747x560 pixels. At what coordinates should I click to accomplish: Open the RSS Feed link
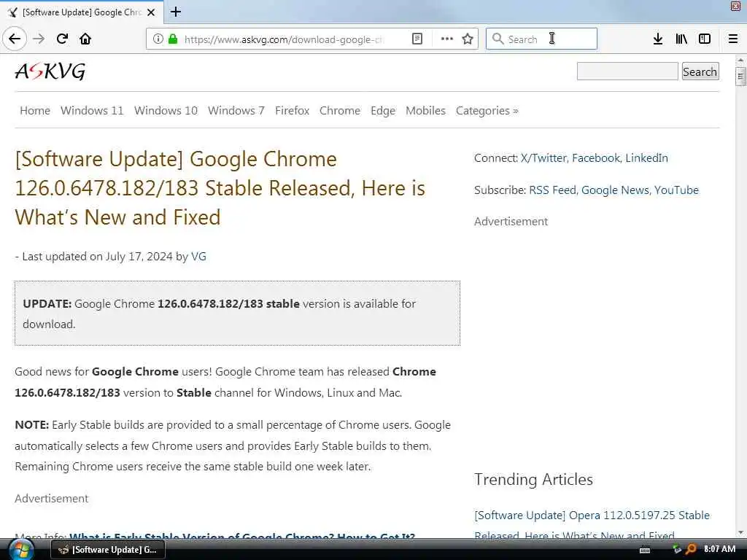553,190
